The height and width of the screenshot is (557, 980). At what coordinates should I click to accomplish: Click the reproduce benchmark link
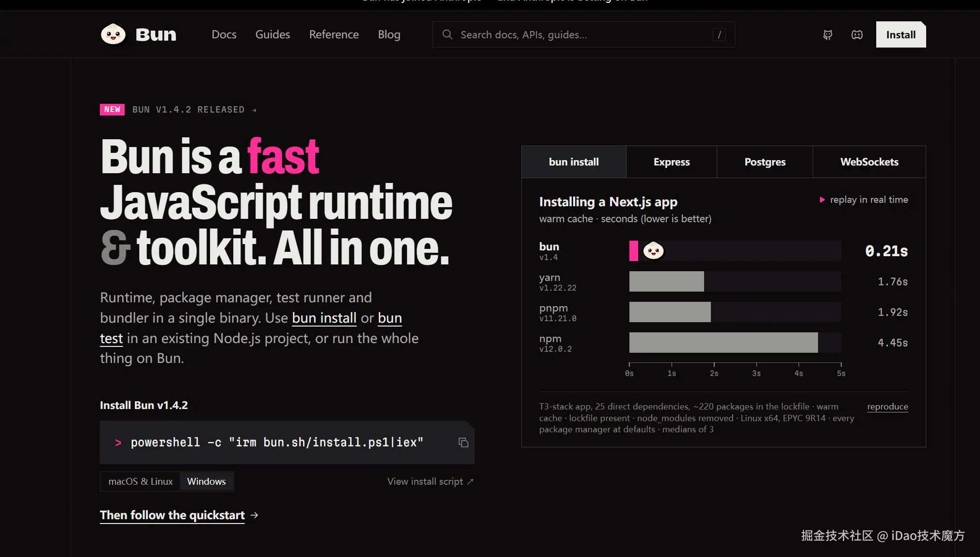pos(887,407)
